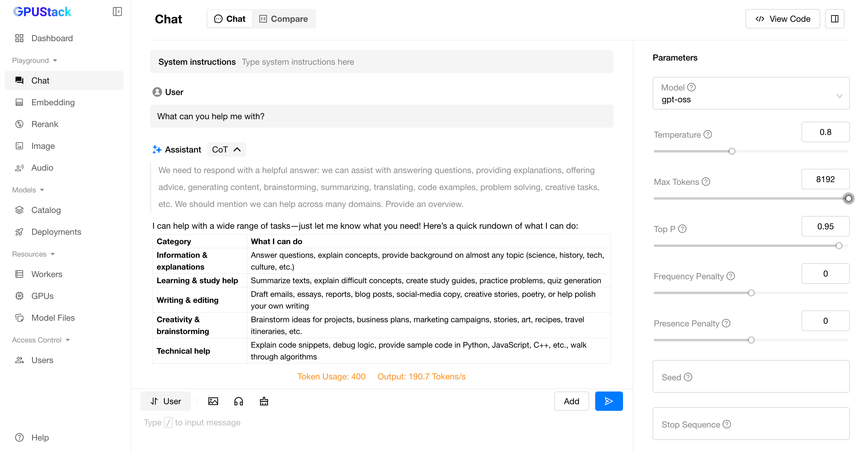Click the image upload icon
This screenshot has height=452, width=868.
pyautogui.click(x=213, y=401)
